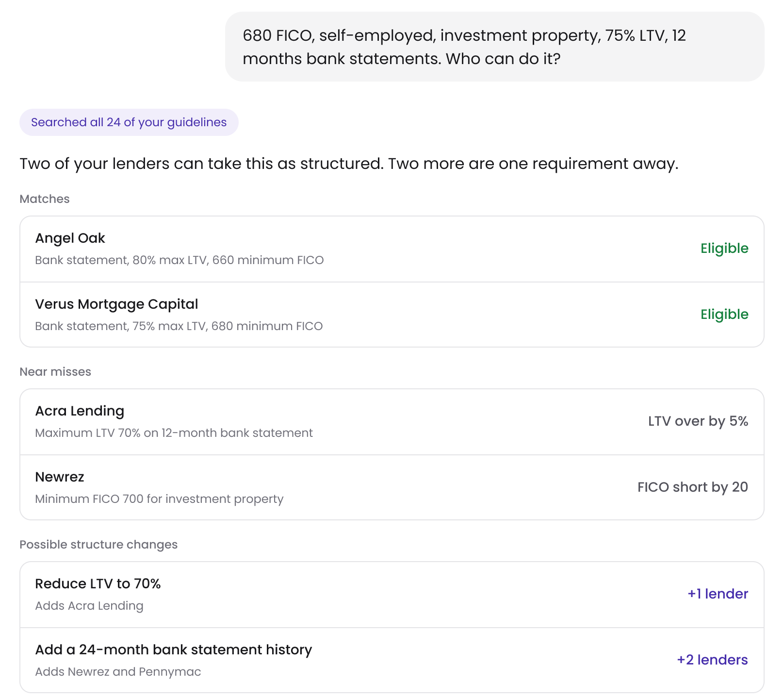Click 'Maximum LTV 70% on 12-month bank statement'

[x=174, y=433]
